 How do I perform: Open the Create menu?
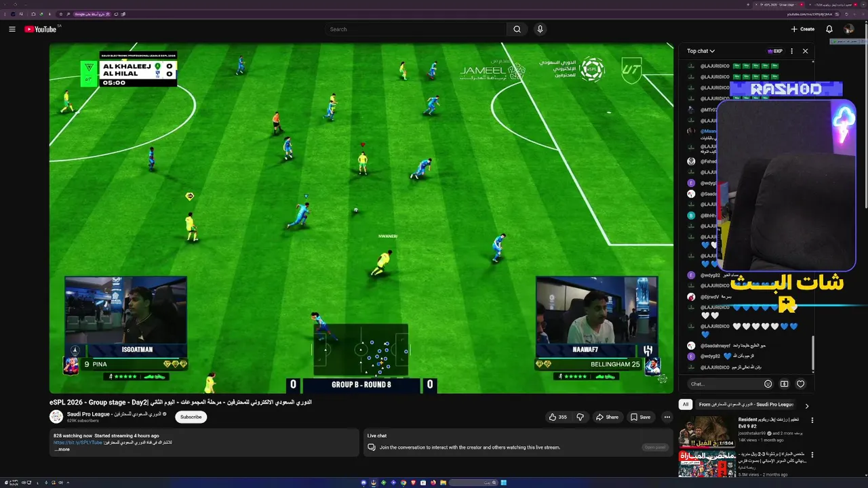[x=802, y=29]
